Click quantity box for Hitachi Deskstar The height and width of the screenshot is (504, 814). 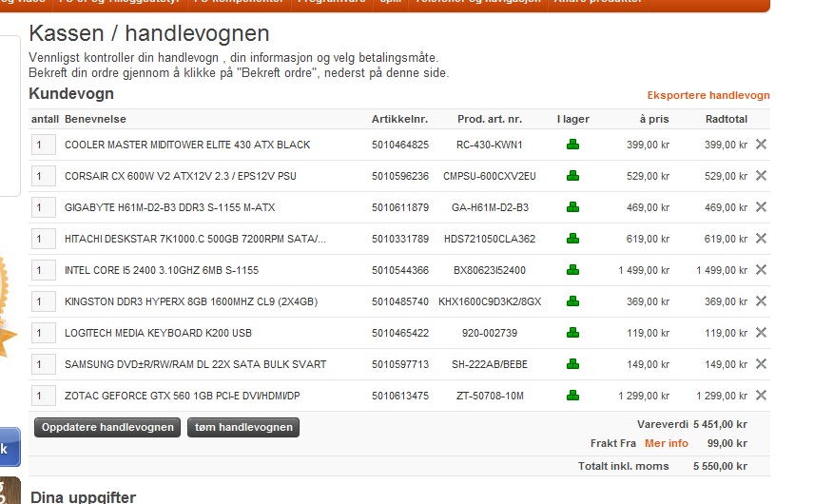(44, 239)
